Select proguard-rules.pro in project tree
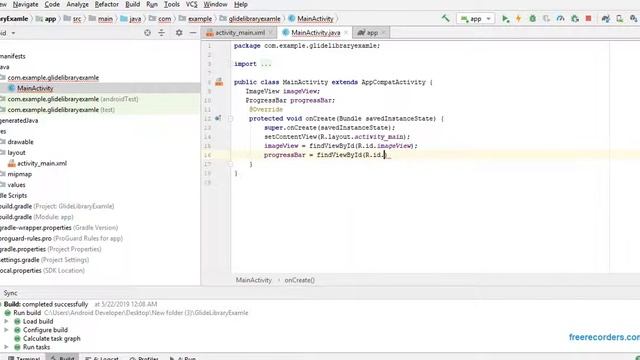 click(61, 238)
